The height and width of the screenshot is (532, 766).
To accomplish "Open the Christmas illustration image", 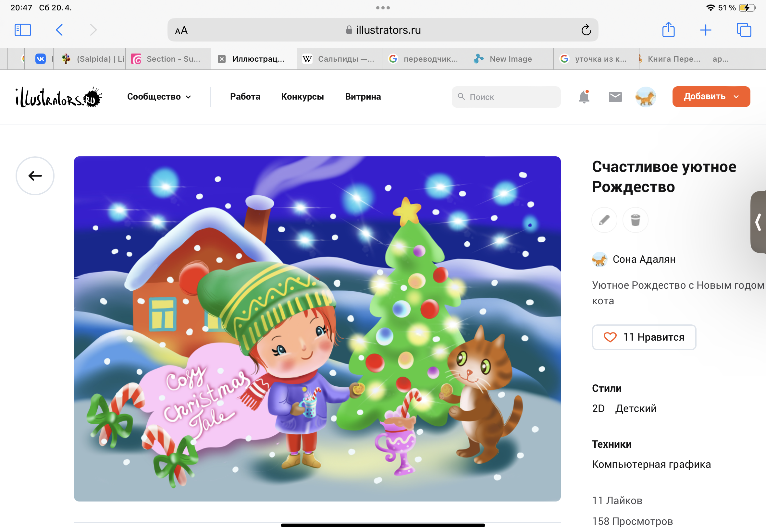I will click(x=317, y=328).
